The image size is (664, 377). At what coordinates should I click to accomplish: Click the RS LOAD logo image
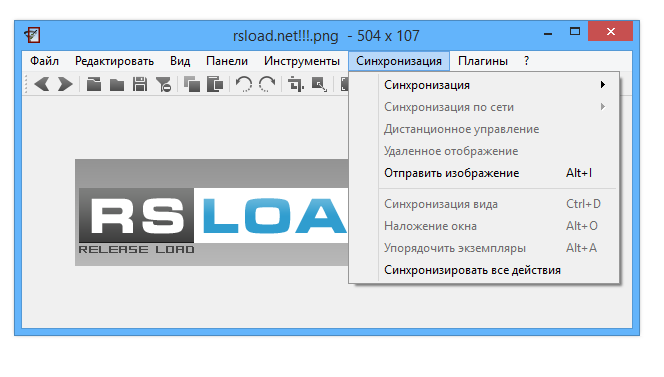(x=212, y=213)
